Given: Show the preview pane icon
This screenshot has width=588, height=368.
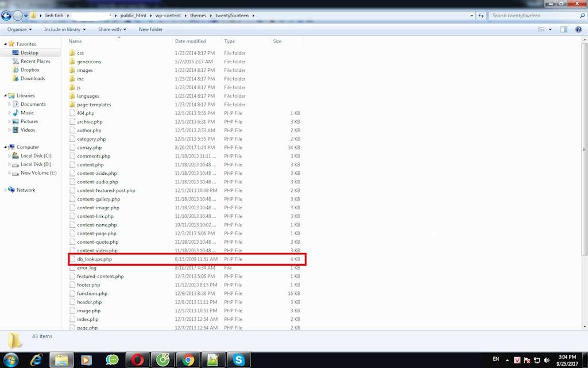Looking at the screenshot, I should coord(564,29).
